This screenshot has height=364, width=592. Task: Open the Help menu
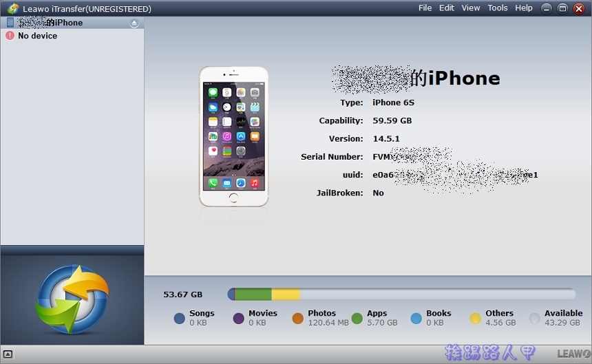[x=524, y=8]
